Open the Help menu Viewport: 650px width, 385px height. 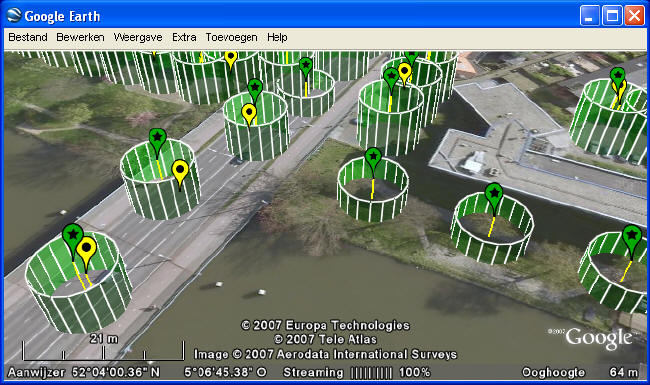tap(277, 37)
